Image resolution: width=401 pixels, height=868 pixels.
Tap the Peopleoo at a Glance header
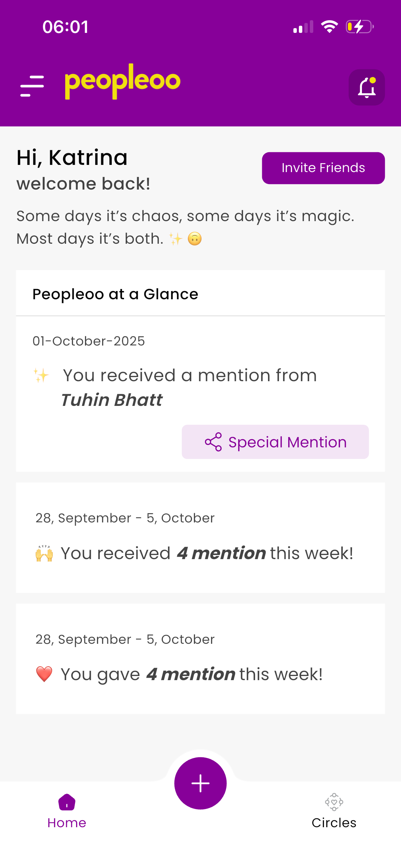[x=115, y=294]
